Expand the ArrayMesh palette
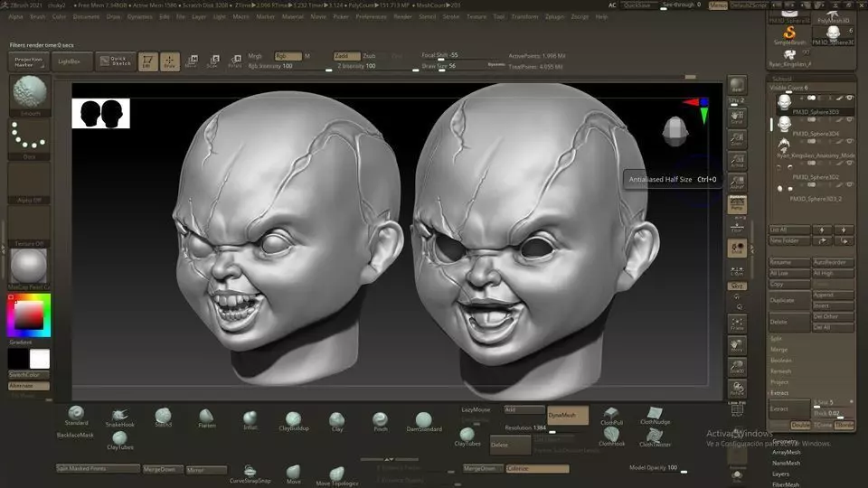This screenshot has width=868, height=488. coord(786,452)
